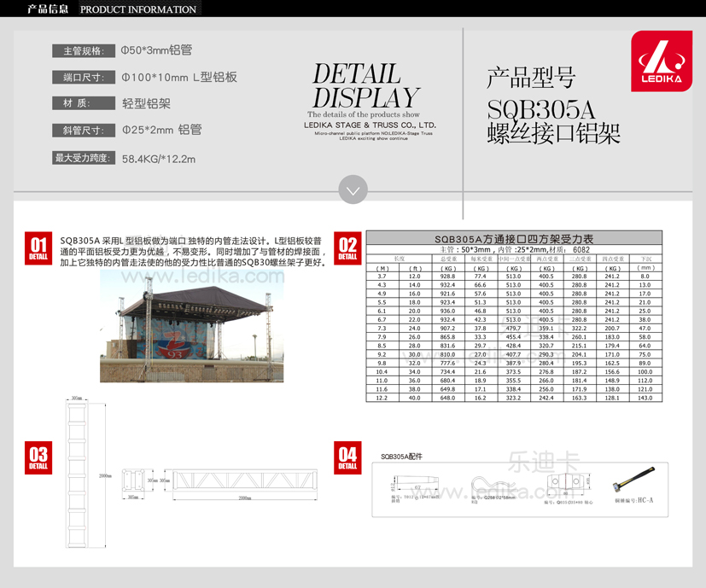Select table cell 200.7

(x=612, y=329)
